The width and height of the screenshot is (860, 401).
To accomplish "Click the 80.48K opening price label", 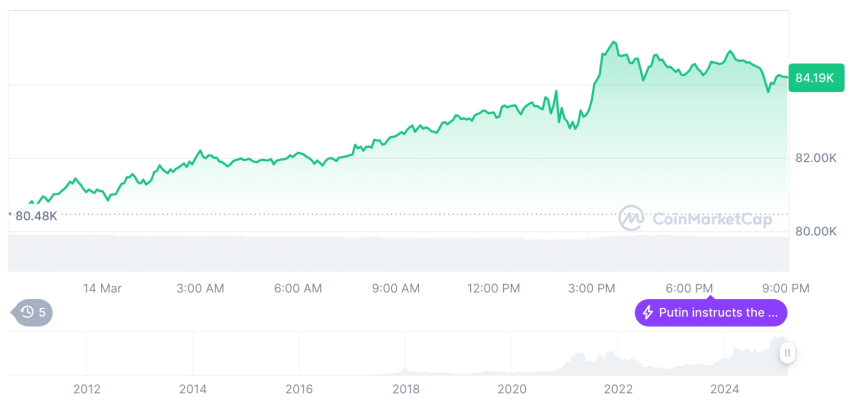I will click(36, 215).
